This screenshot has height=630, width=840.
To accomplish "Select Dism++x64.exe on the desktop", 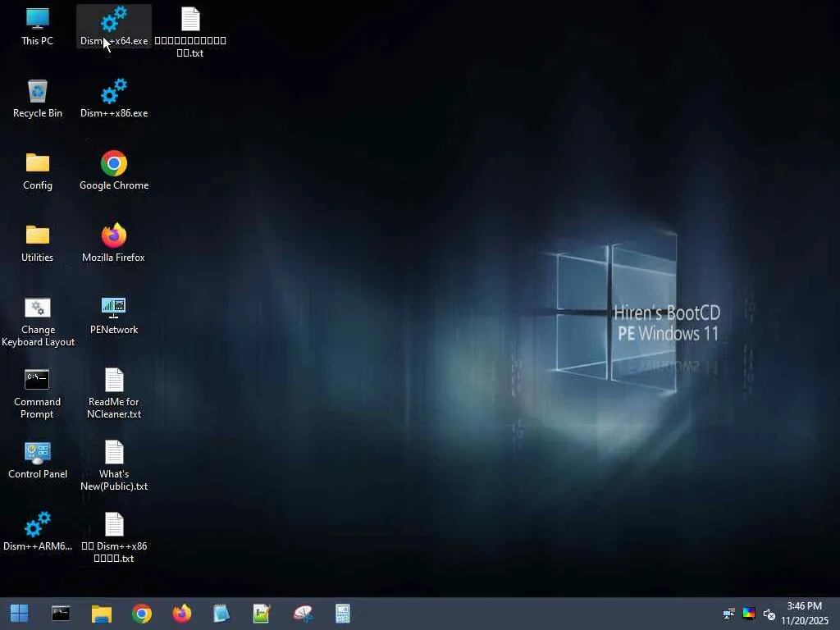I will [x=113, y=26].
